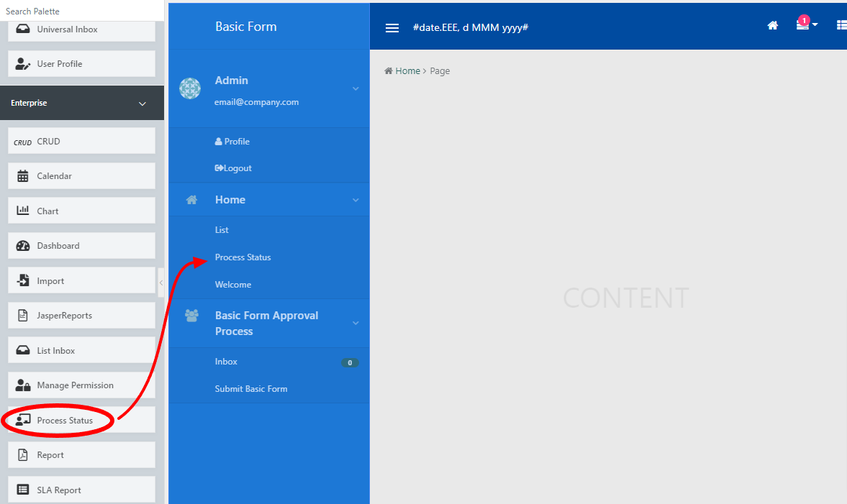
Task: Open Submit Basic Form menu item
Action: (x=251, y=389)
